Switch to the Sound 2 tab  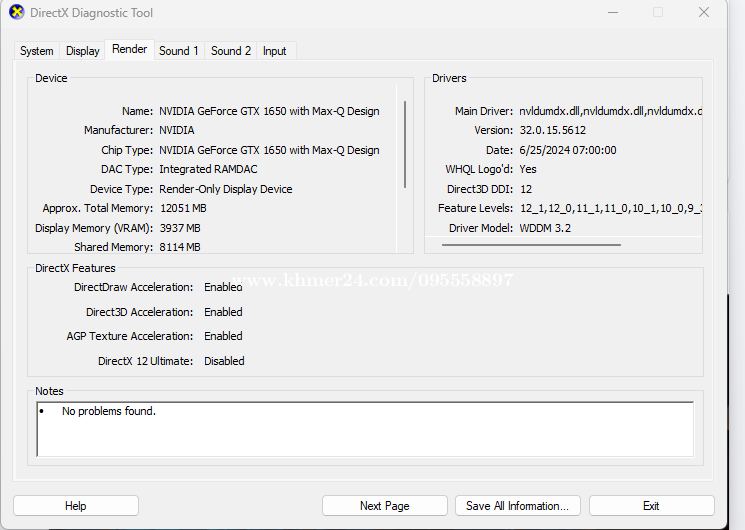[231, 51]
